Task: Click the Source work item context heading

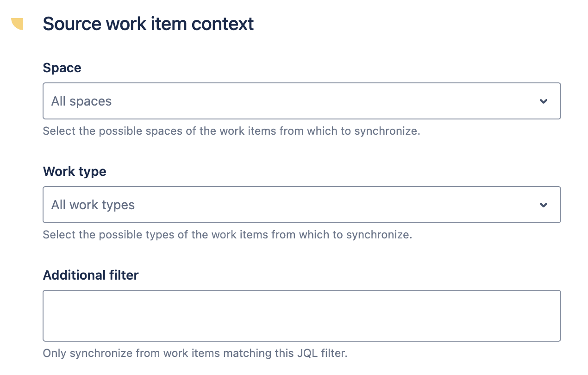Action: coord(148,24)
